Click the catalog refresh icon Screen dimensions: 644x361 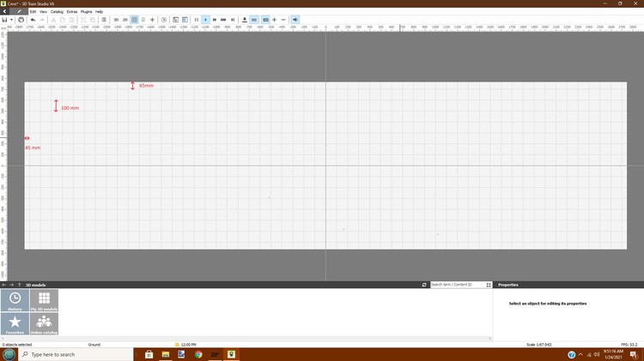coord(424,285)
